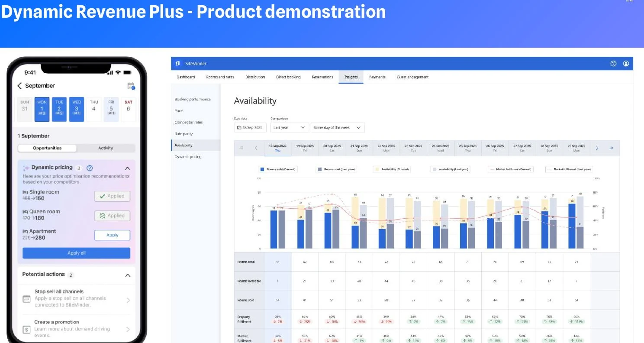
Task: Select Wednesday 3 on the phone calendar
Action: pos(77,109)
